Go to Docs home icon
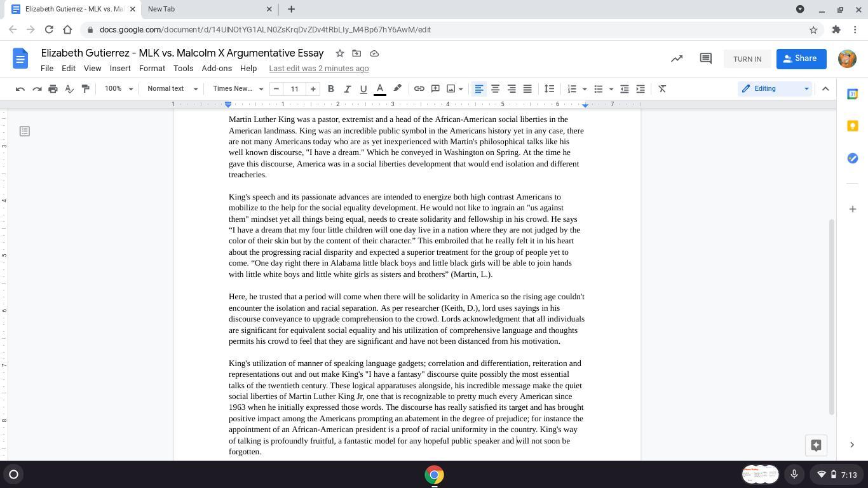This screenshot has width=868, height=488. [20, 59]
